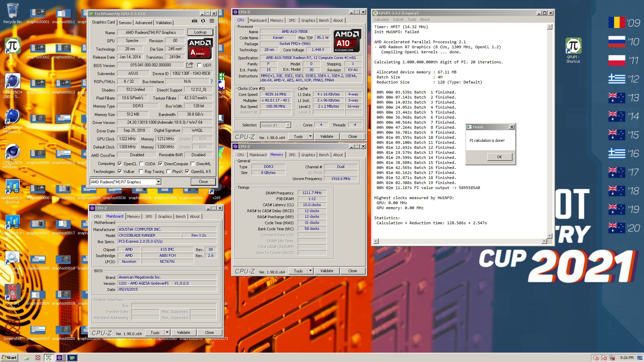The image size is (644, 362).
Task: Click OK in the Finish dialog
Action: [499, 157]
